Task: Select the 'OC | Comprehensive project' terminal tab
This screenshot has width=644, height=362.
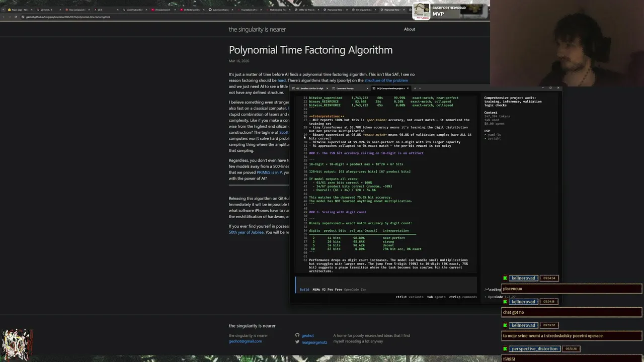Action: (391, 88)
